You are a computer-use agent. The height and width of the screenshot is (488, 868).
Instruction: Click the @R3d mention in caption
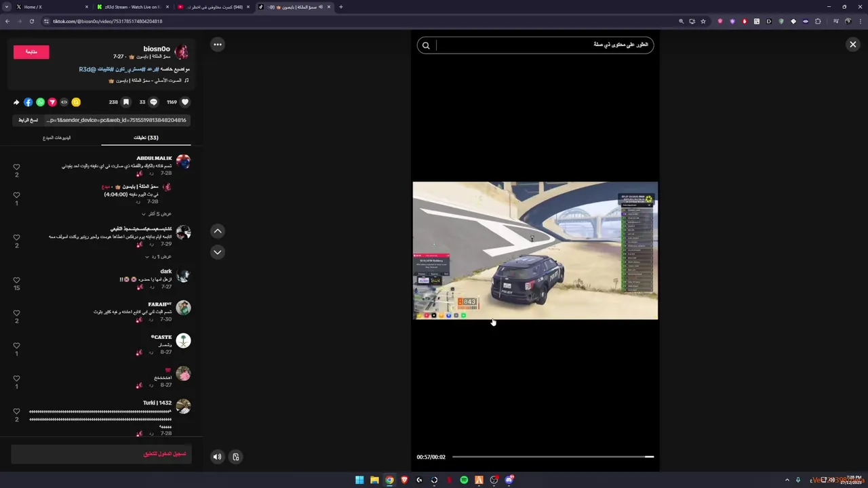(86, 69)
